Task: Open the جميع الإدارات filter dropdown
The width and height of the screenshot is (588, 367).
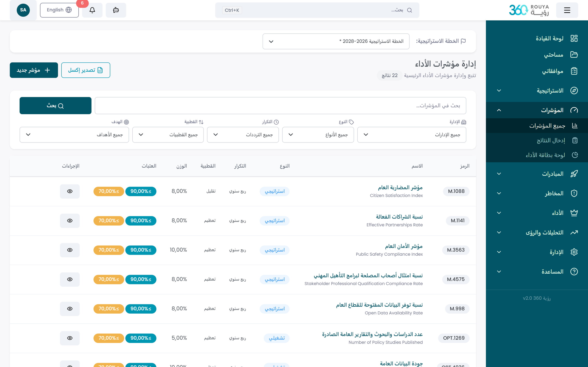Action: [412, 135]
